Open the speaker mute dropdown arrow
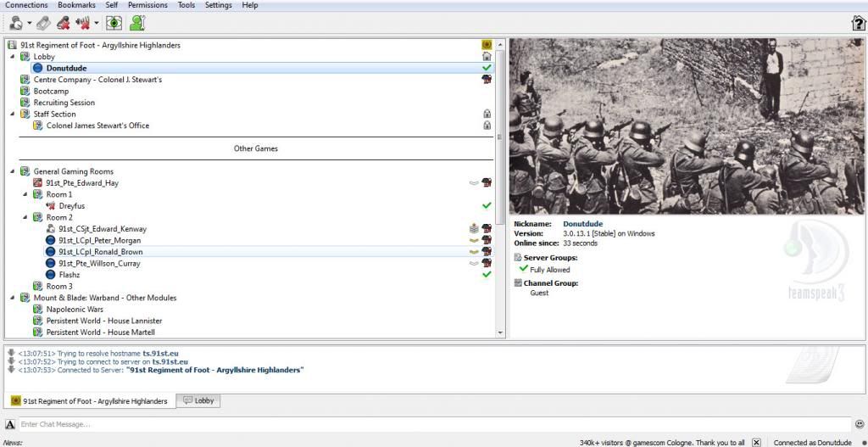 point(97,23)
